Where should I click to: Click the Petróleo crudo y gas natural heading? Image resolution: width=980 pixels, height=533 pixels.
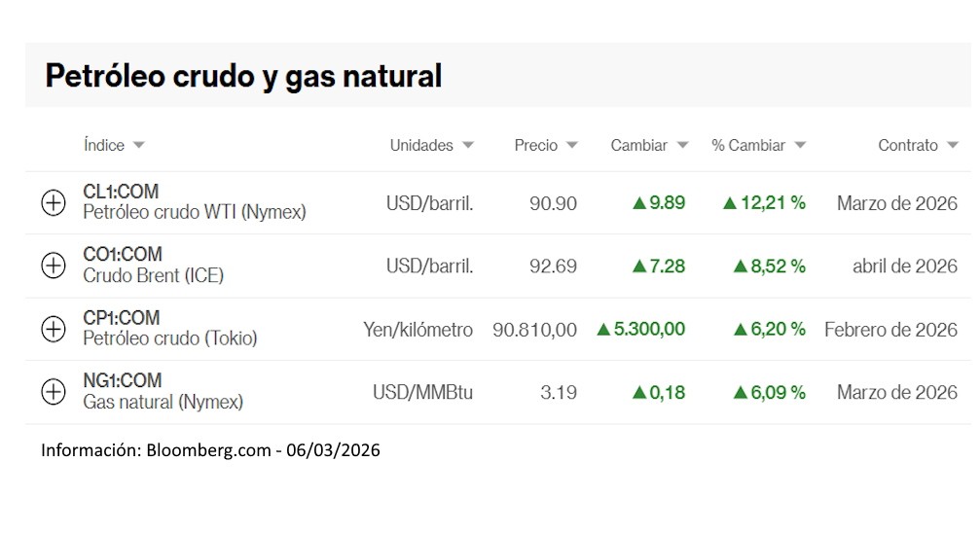243,75
